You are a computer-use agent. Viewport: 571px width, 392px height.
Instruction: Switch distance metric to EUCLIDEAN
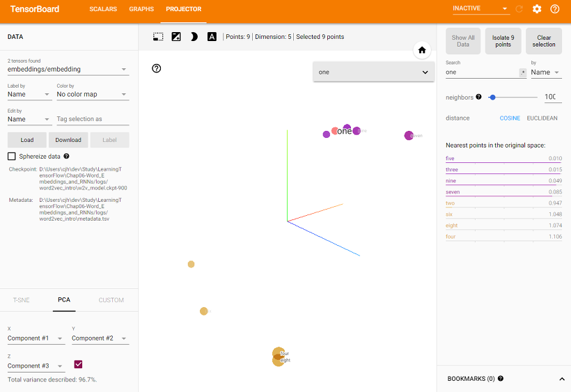click(542, 118)
